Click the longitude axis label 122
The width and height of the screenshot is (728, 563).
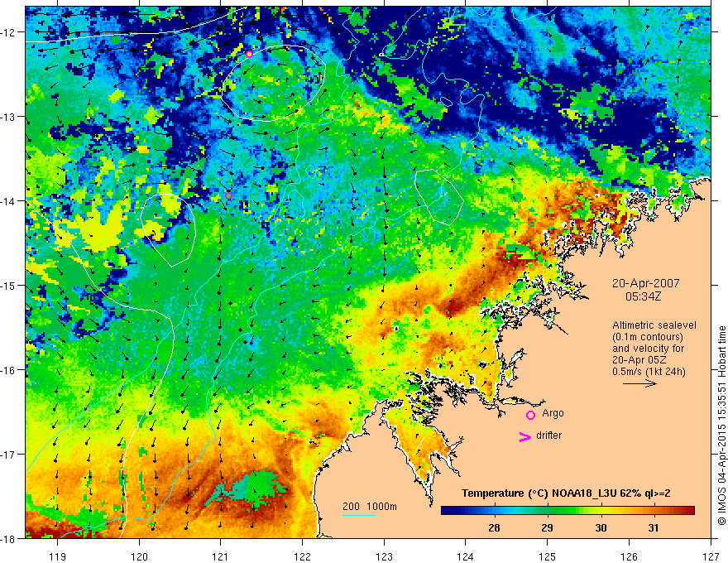[302, 556]
